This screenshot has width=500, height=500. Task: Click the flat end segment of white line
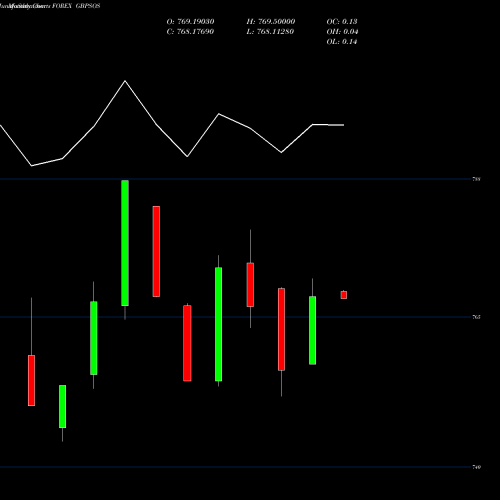(328, 125)
